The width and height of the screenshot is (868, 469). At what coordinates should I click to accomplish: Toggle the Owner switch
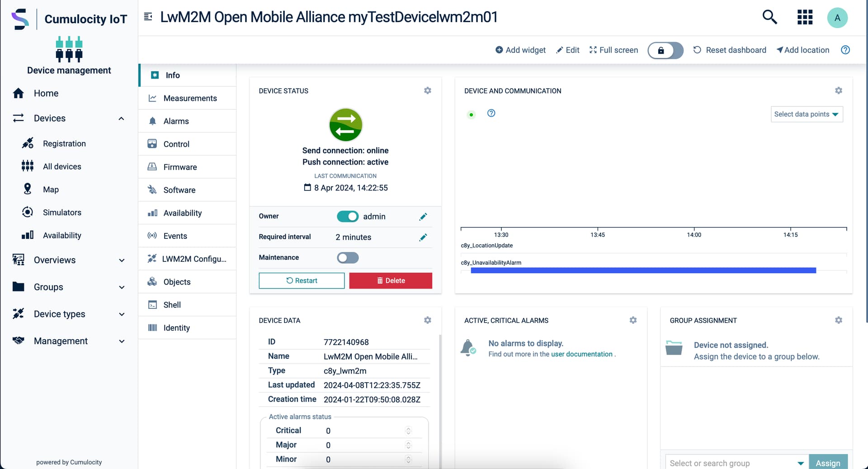pyautogui.click(x=348, y=217)
